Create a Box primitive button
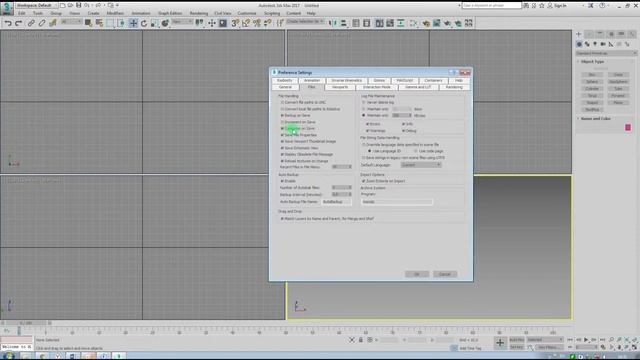Image resolution: width=640 pixels, height=360 pixels. coord(592,75)
